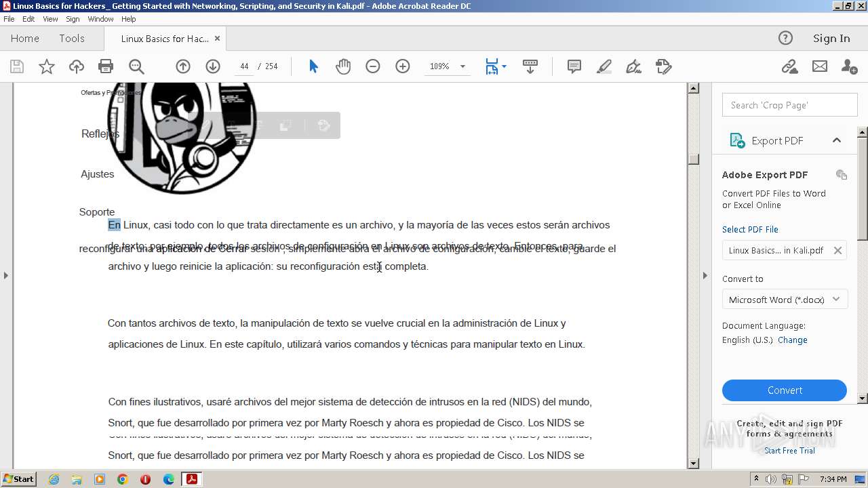The width and height of the screenshot is (868, 488).
Task: Open the Edit menu
Action: (x=28, y=19)
